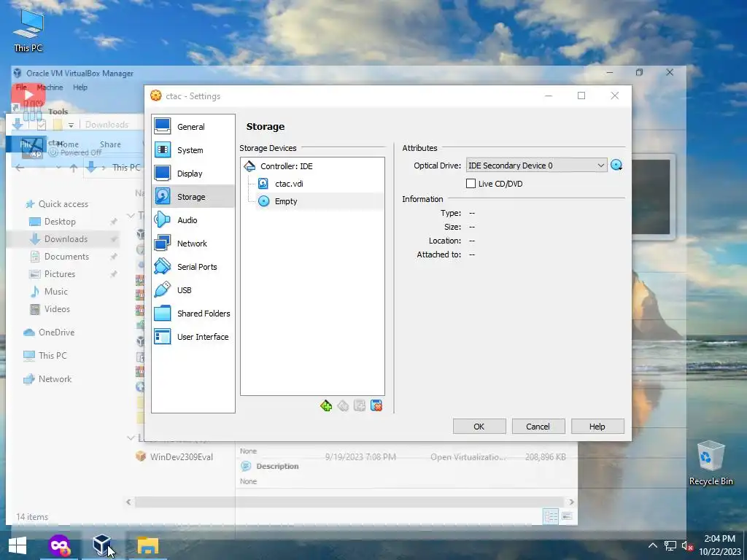Viewport: 747px width, 560px height.
Task: Click the choose disk image icon
Action: [616, 166]
